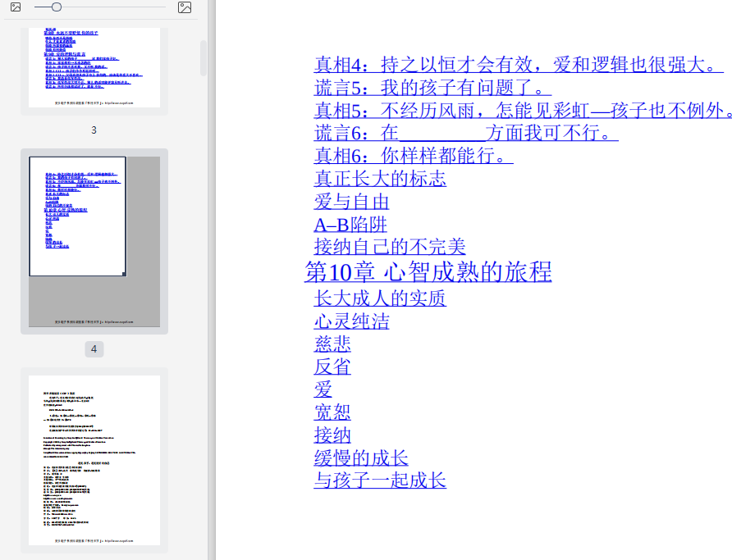Screen dimensions: 732x560
Task: Click the thumbnail panel scrollbar
Action: click(x=203, y=58)
